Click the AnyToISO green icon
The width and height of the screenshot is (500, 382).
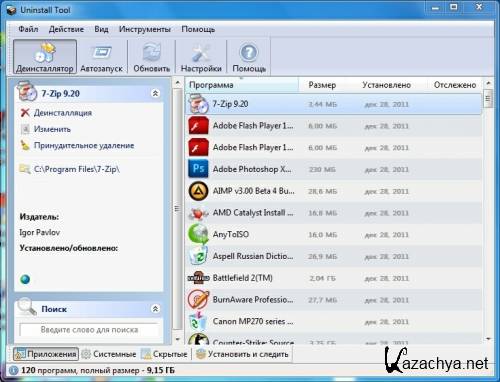(x=198, y=234)
